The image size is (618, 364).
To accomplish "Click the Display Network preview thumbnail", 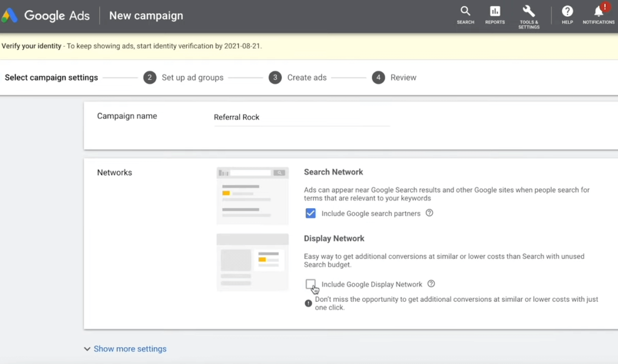I will [x=253, y=262].
